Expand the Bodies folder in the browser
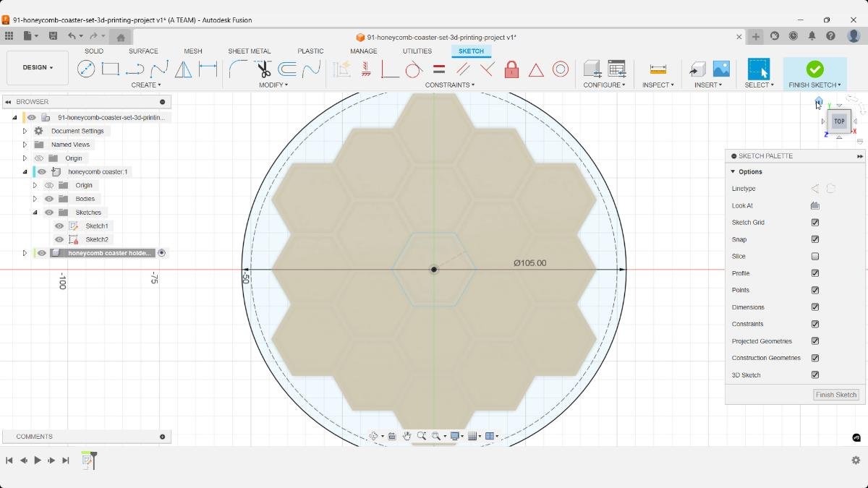The width and height of the screenshot is (868, 488). (34, 198)
